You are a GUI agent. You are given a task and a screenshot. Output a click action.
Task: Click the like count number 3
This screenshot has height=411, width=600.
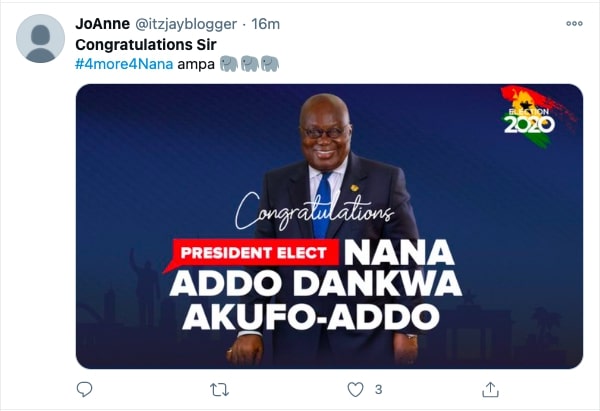[378, 390]
